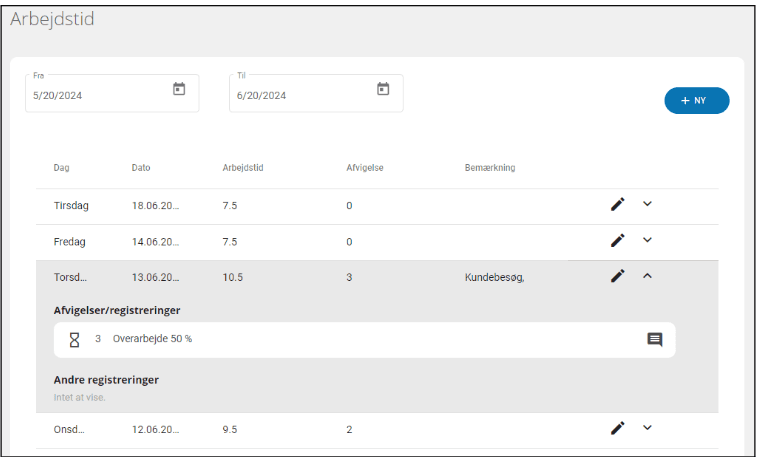Sort by the Arbejdstid column header
Viewport: 759px width, 457px height.
click(241, 168)
